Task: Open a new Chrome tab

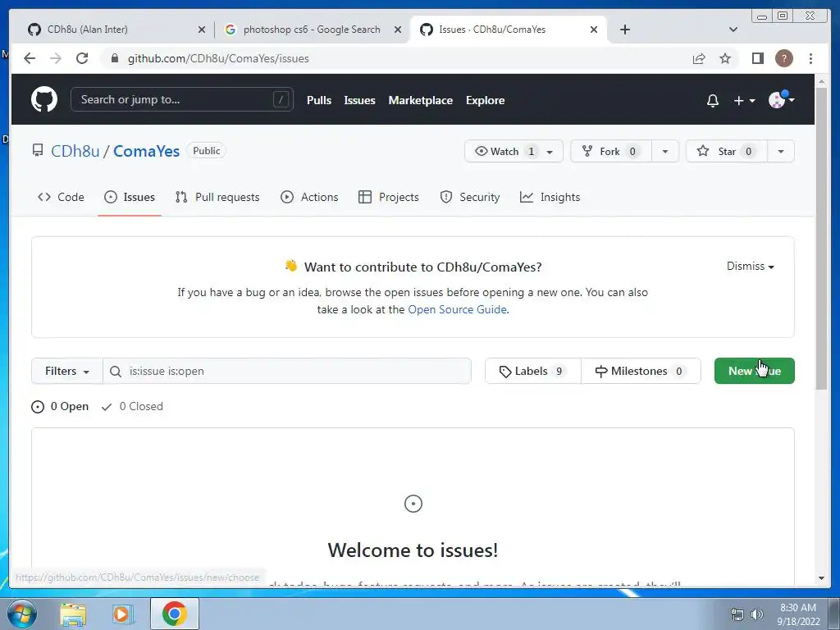Action: click(x=624, y=30)
